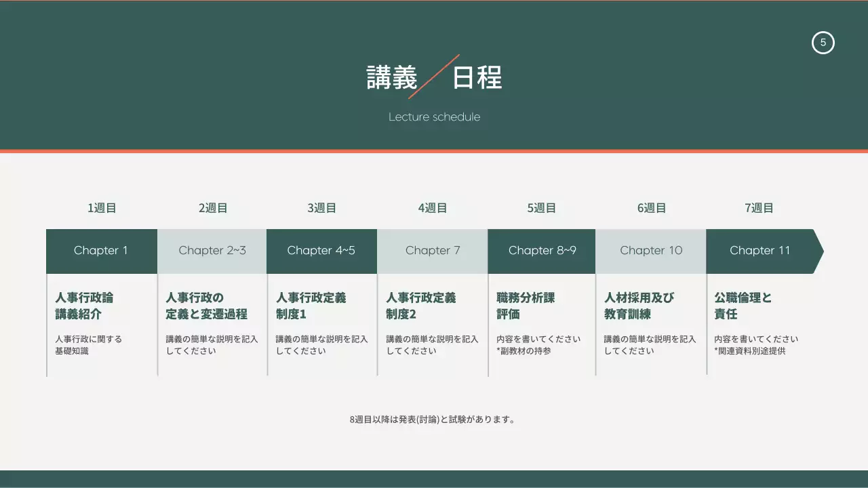Screen dimensions: 868x488
Task: Click the page number 5 circle
Action: point(823,42)
